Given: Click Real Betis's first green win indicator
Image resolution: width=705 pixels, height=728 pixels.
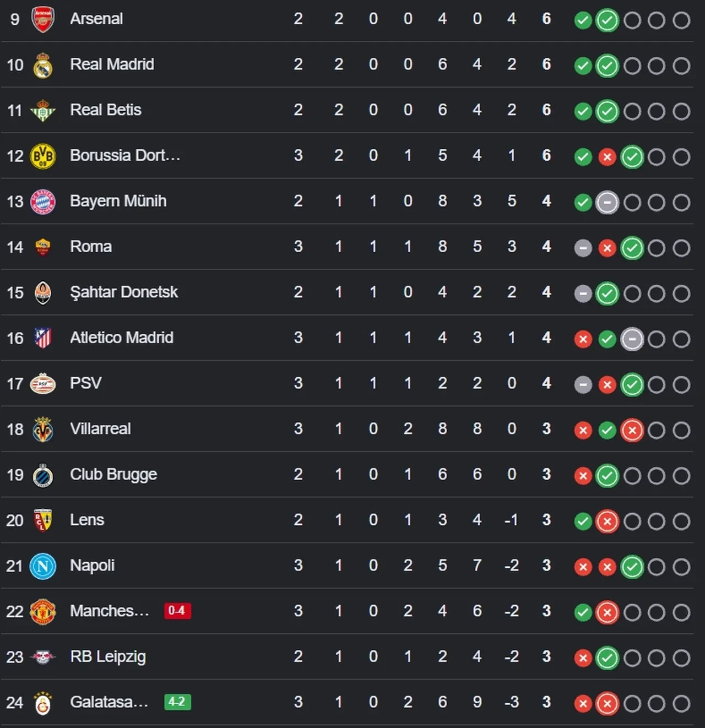Looking at the screenshot, I should coord(583,111).
